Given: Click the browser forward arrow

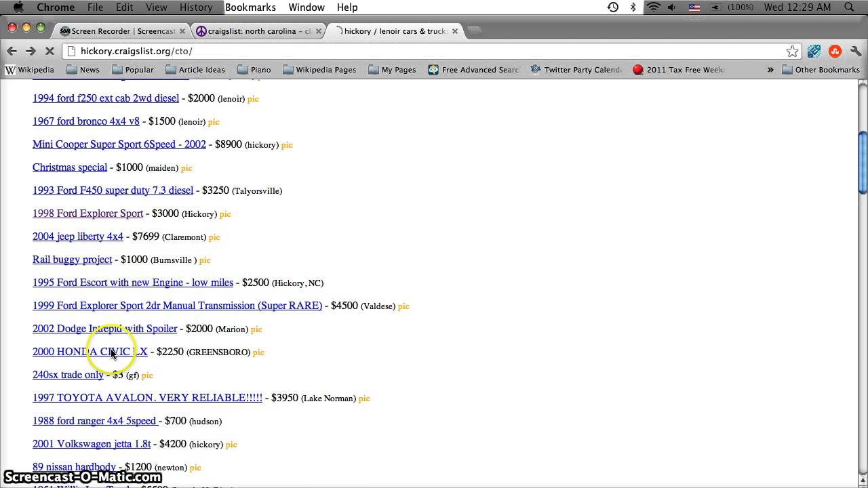Looking at the screenshot, I should (31, 51).
